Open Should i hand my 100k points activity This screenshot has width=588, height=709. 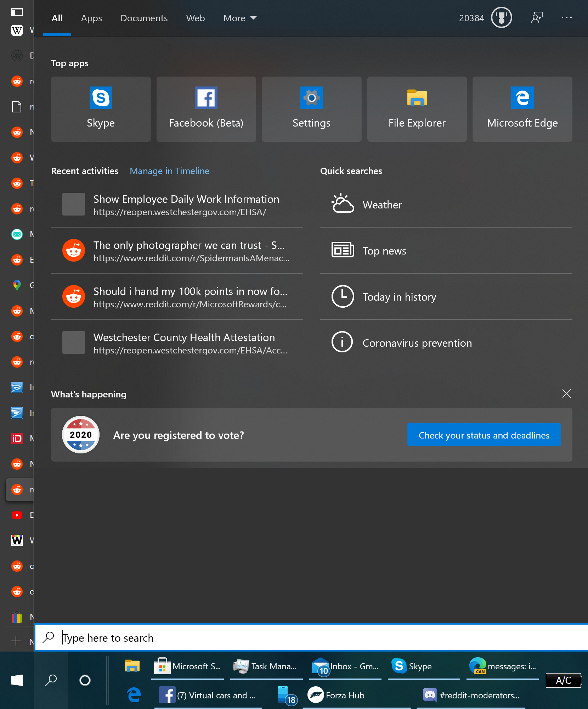click(x=177, y=297)
